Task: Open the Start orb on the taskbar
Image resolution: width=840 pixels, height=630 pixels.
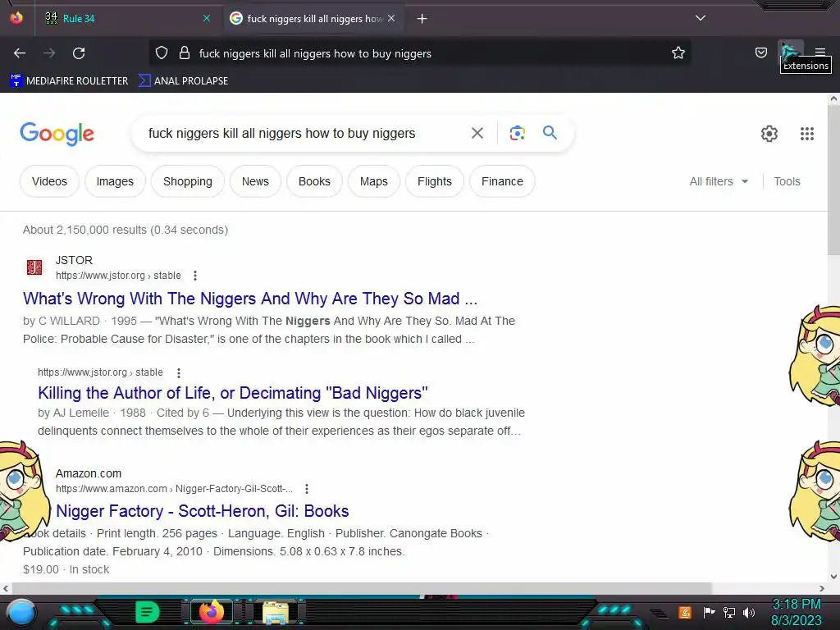Action: tap(21, 612)
